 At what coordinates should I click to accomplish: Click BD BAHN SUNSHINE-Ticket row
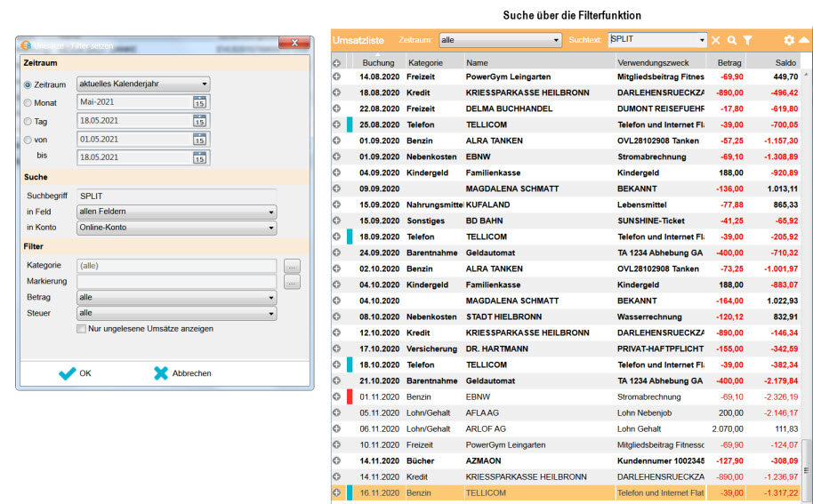click(566, 220)
